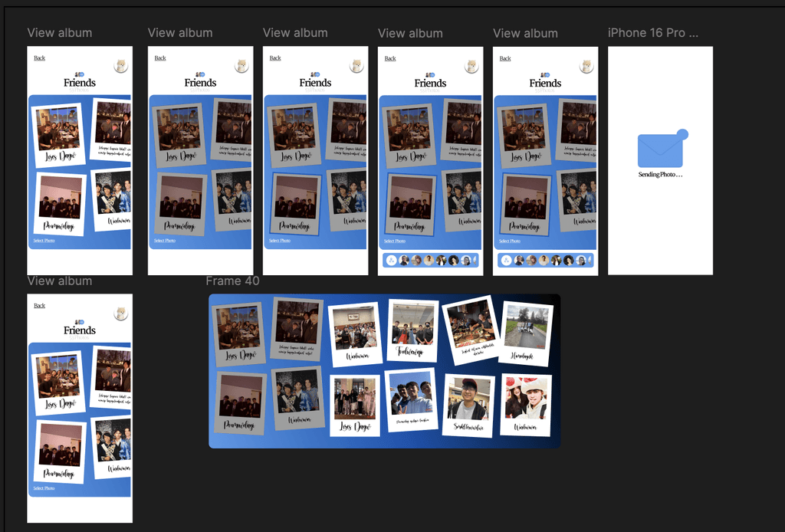Click the man in red cap polaroid in Frame 40
Image resolution: width=785 pixels, height=532 pixels.
pos(468,405)
